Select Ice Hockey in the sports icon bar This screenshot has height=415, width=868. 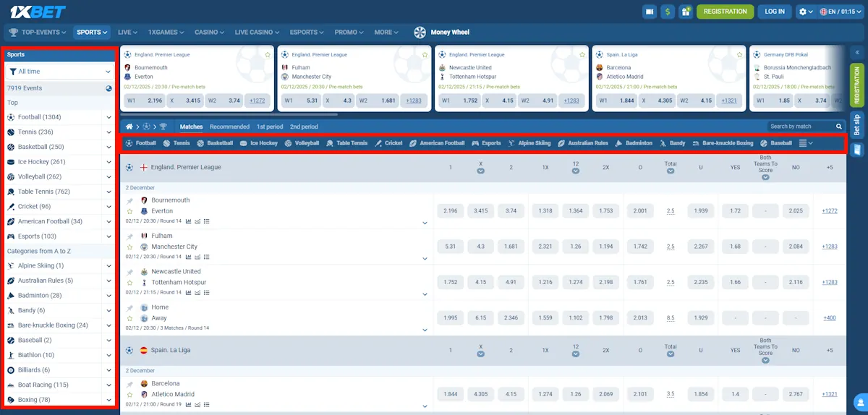(x=259, y=143)
